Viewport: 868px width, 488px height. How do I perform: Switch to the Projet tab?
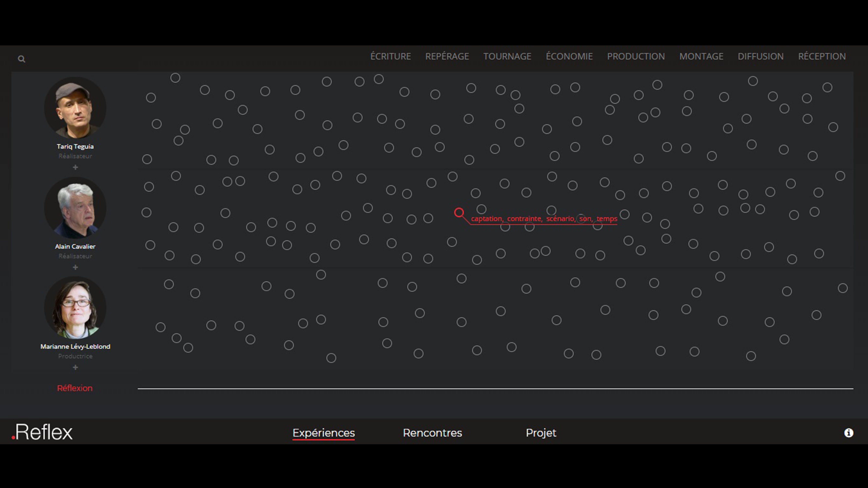(541, 433)
